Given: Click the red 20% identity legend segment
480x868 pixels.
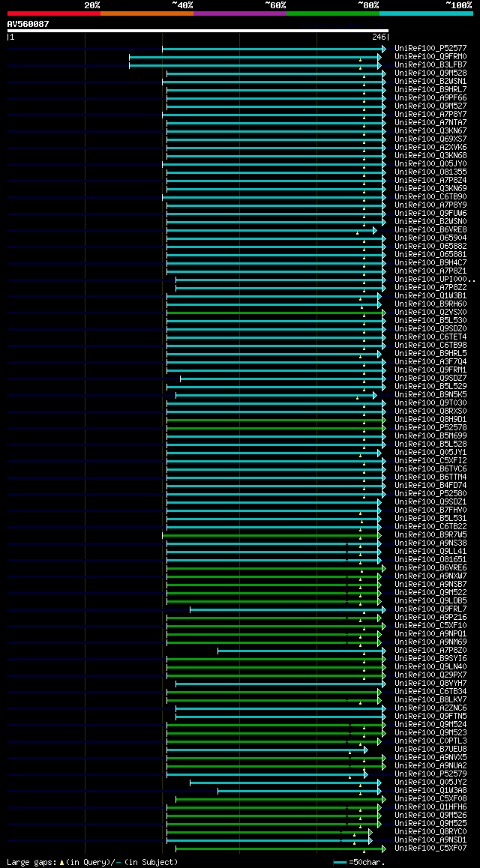Looking at the screenshot, I should [x=54, y=13].
